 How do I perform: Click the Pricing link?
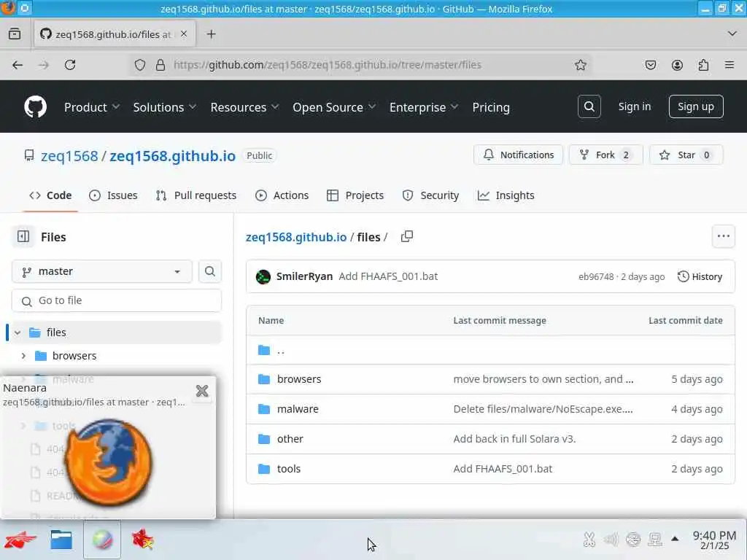point(491,107)
